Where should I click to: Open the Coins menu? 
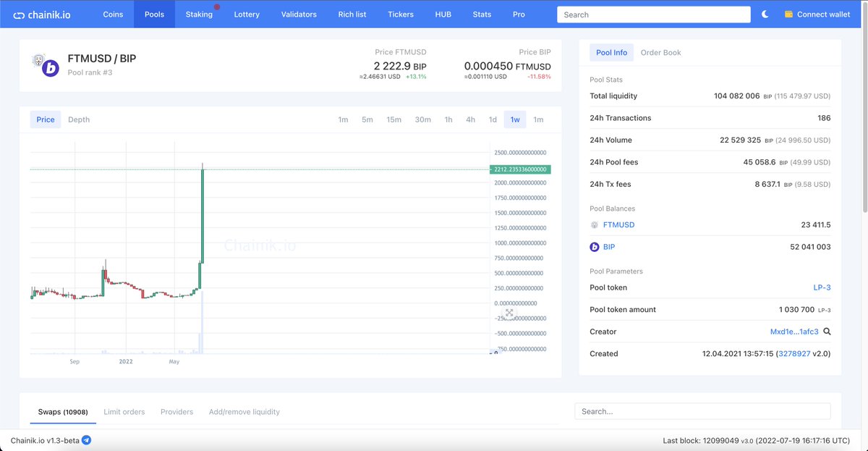point(113,14)
